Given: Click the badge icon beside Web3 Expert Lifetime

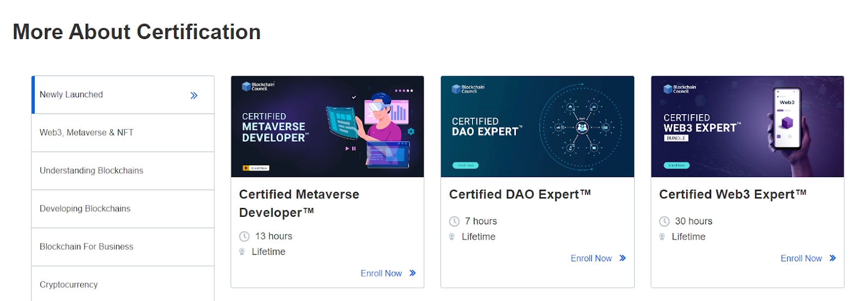Looking at the screenshot, I should [x=662, y=237].
